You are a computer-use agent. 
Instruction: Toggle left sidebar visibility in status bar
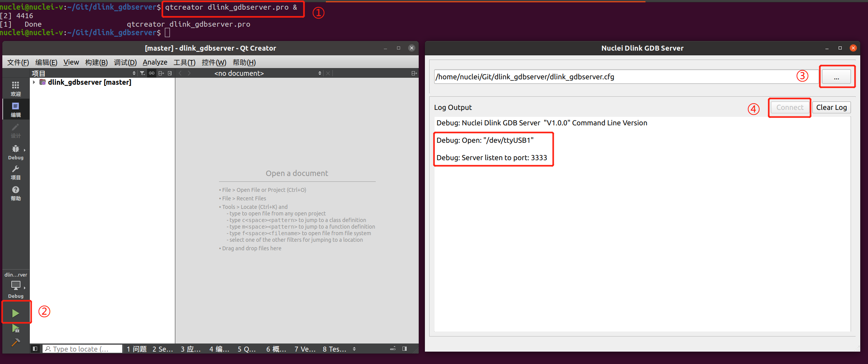click(35, 349)
